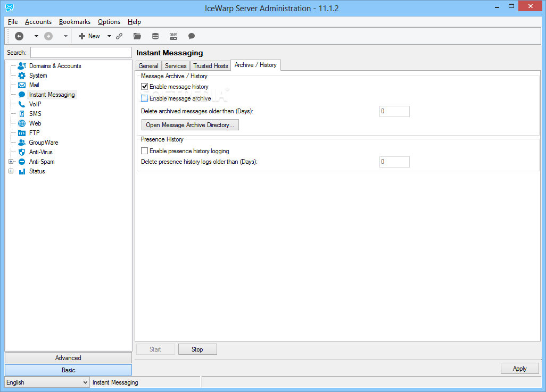Select Instant Messaging tree label
Viewport: 546px width, 392px height.
pos(52,95)
